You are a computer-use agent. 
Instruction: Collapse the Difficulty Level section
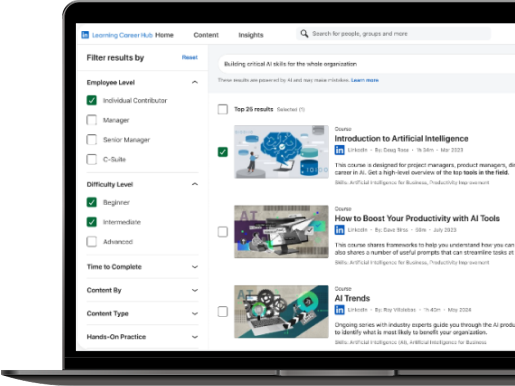click(195, 184)
